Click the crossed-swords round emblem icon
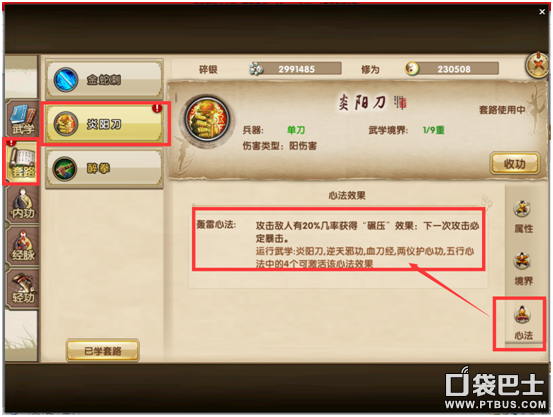The height and width of the screenshot is (417, 553). pos(538,65)
